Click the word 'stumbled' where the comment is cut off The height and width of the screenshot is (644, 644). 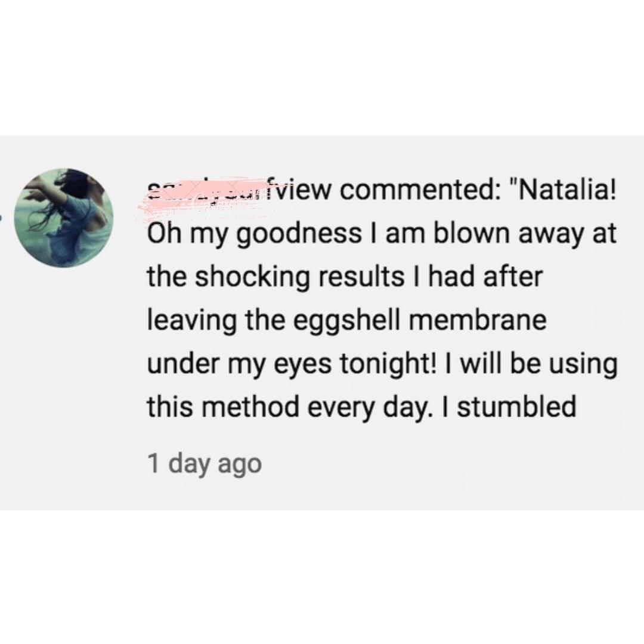click(x=516, y=407)
